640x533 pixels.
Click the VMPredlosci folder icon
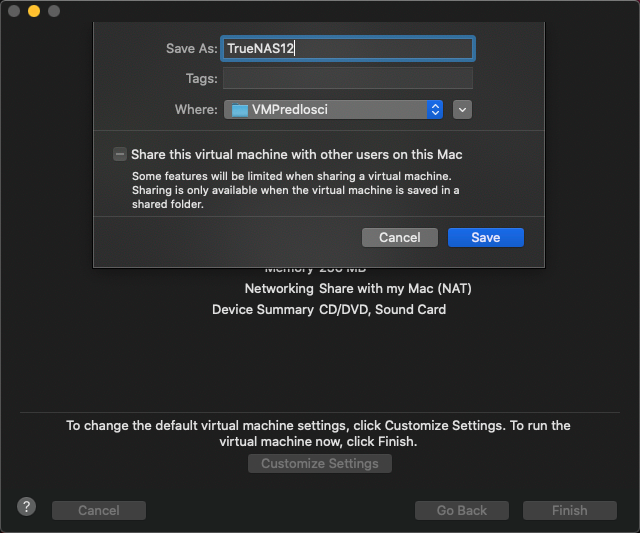coord(240,110)
